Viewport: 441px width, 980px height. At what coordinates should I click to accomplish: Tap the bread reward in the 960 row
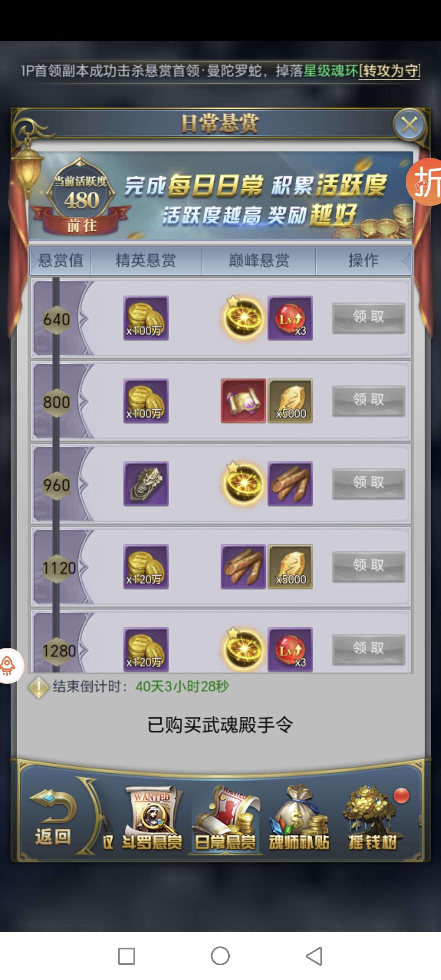tap(290, 483)
